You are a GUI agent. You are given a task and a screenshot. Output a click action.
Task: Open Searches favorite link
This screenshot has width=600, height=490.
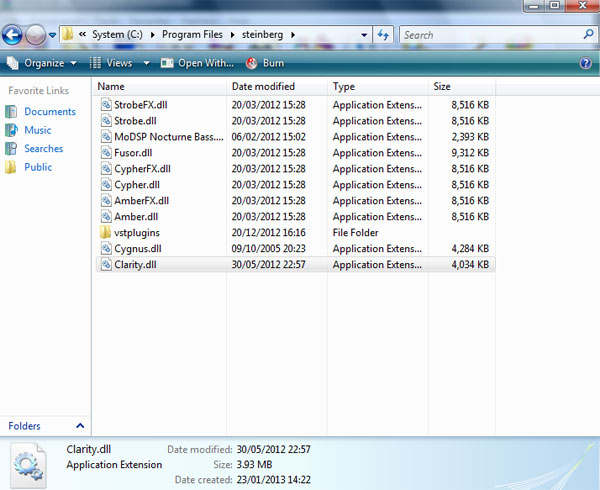tap(44, 148)
